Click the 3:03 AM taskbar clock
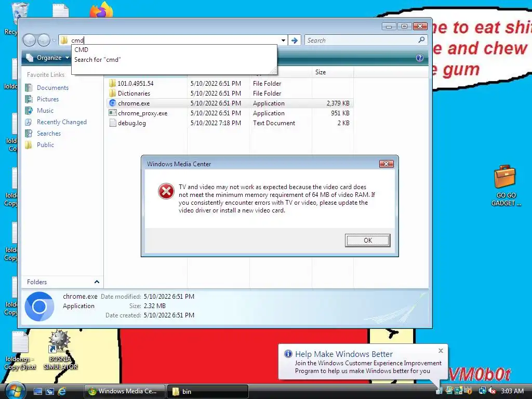This screenshot has height=399, width=532. tap(512, 391)
